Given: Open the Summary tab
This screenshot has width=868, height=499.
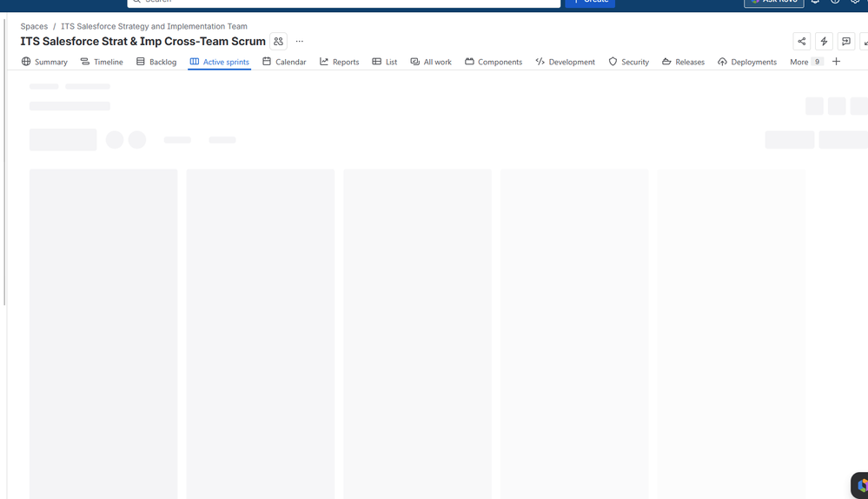Looking at the screenshot, I should pos(44,62).
